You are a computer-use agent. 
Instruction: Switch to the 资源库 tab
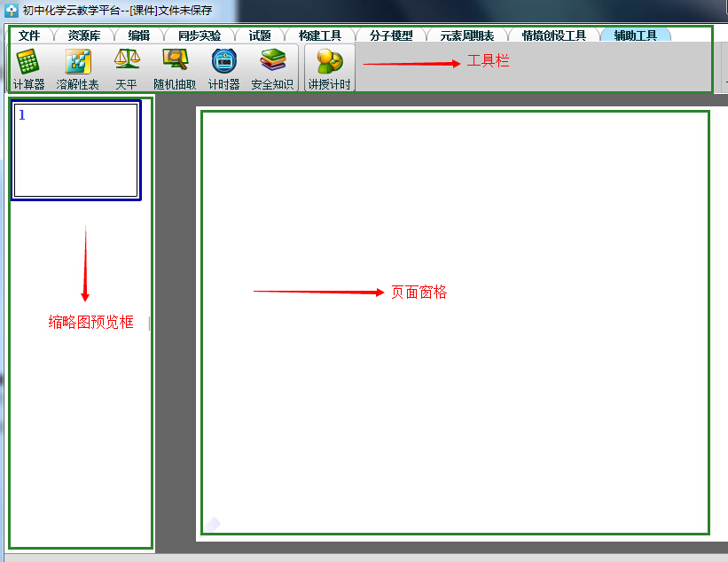[83, 36]
